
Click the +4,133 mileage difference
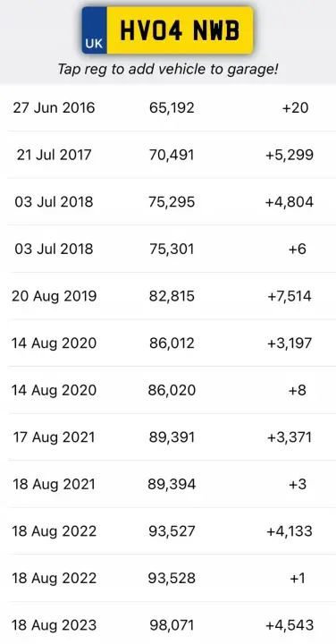click(290, 531)
